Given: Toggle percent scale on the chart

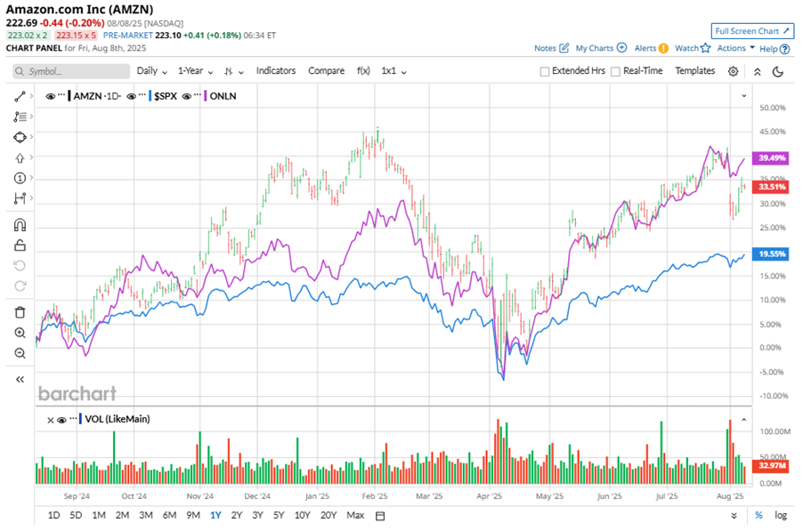Looking at the screenshot, I should 758,516.
